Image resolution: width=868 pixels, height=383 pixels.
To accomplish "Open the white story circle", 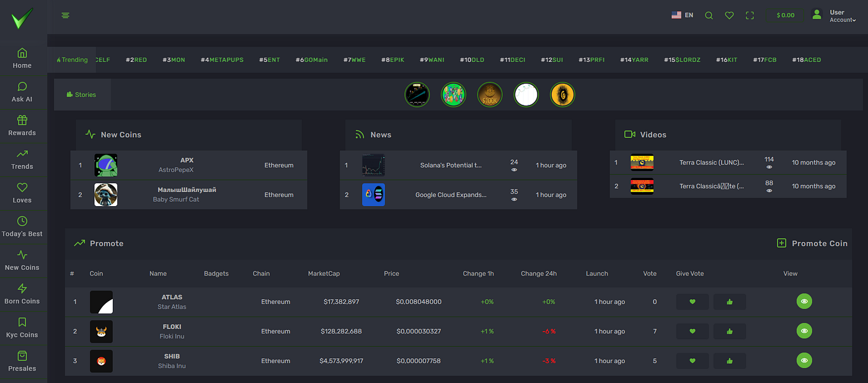I will pyautogui.click(x=526, y=95).
